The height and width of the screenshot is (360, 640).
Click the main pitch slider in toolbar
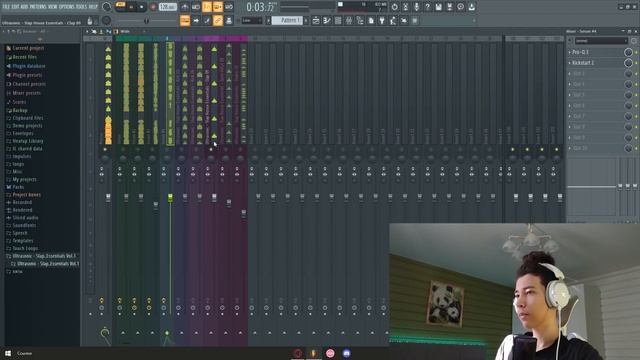pyautogui.click(x=146, y=20)
